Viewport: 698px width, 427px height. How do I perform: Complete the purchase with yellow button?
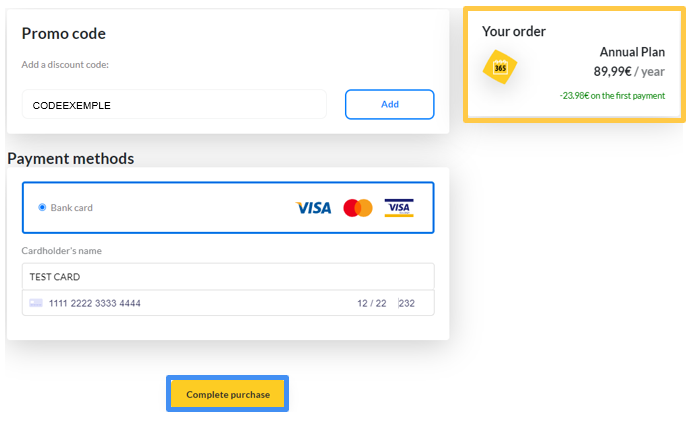point(228,394)
